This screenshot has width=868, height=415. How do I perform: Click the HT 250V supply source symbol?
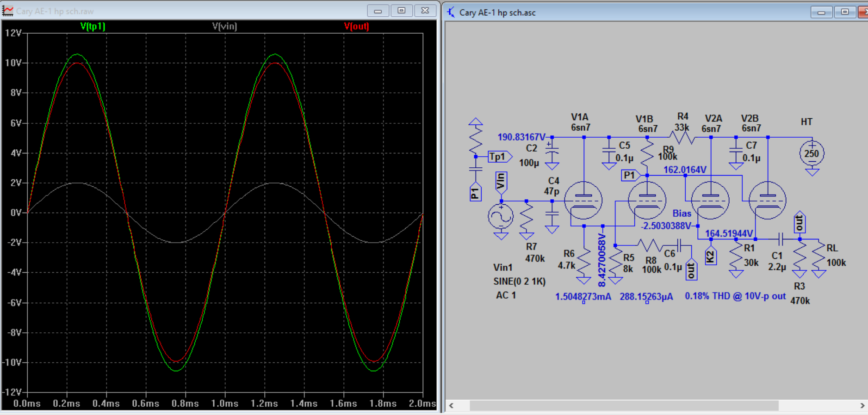coord(812,153)
